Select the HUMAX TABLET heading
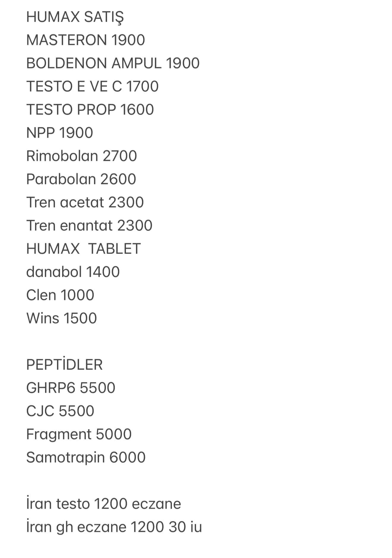 tap(83, 249)
